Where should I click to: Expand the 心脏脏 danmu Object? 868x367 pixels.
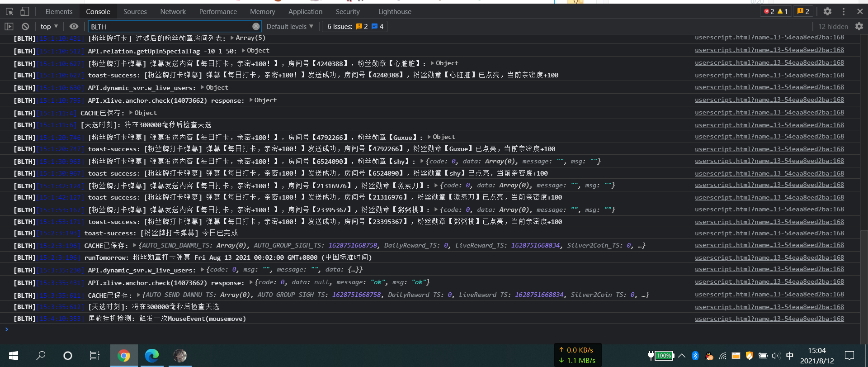[444, 63]
